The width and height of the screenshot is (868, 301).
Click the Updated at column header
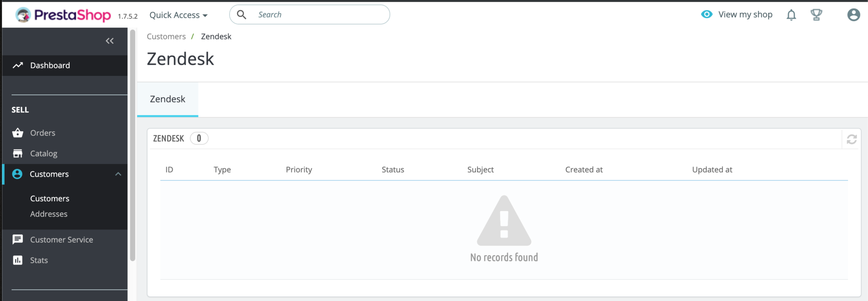click(712, 169)
